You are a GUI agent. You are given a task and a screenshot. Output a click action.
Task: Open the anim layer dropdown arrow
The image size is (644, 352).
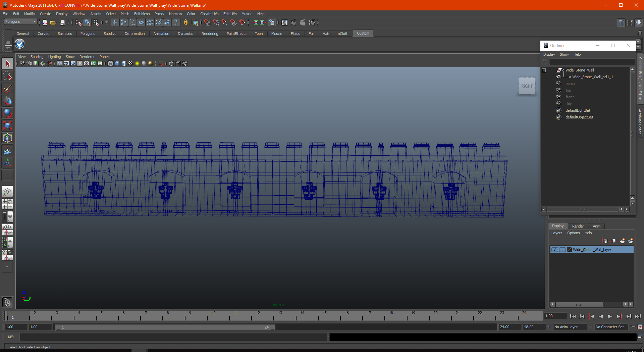click(x=549, y=326)
